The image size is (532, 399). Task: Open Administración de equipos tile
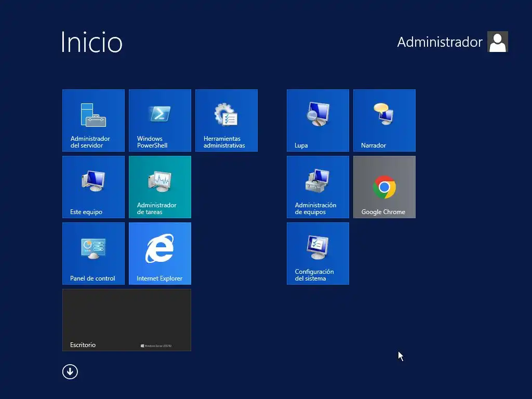tap(317, 187)
